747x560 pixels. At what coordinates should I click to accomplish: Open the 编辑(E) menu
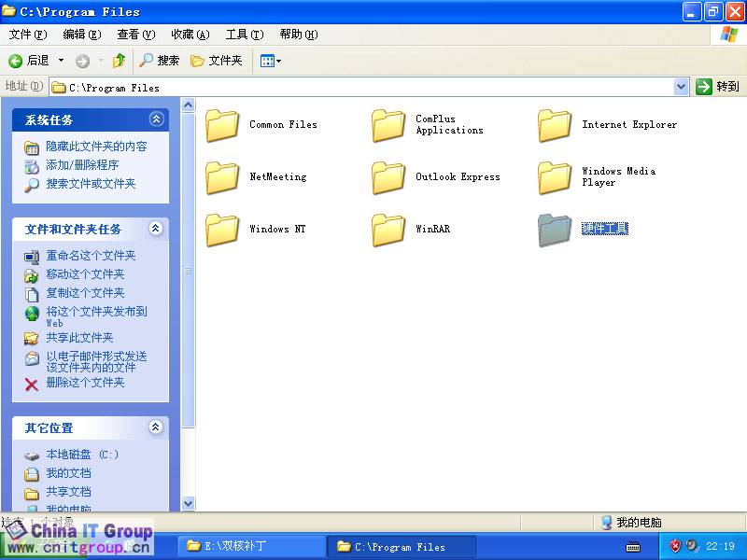pyautogui.click(x=82, y=35)
